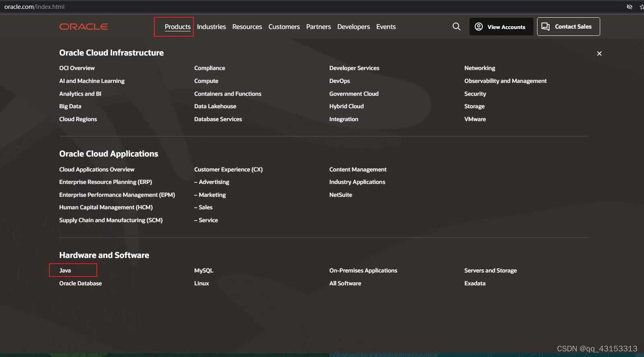Image resolution: width=644 pixels, height=357 pixels.
Task: Open the Compliance link
Action: (x=209, y=68)
